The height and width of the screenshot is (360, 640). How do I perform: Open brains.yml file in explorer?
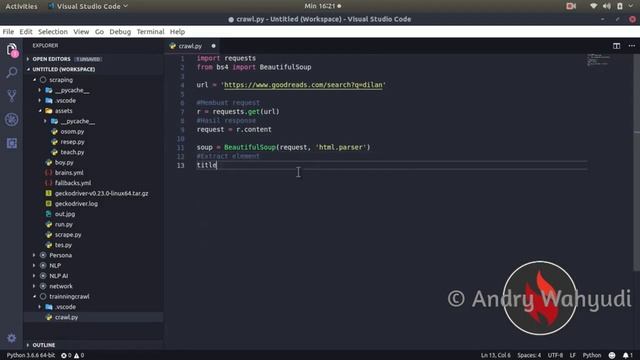click(x=69, y=173)
